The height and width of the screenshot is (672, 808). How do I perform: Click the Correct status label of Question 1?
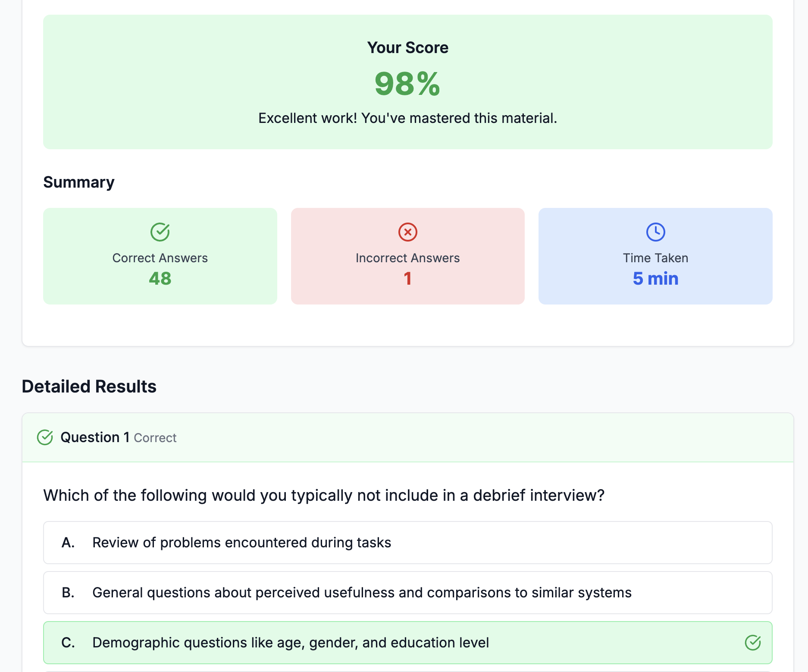point(155,438)
